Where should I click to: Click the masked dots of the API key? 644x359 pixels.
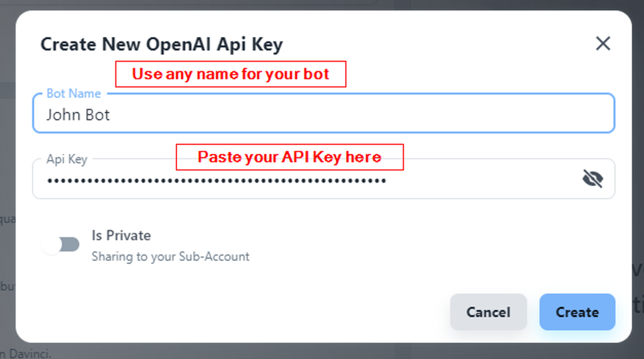(216, 181)
